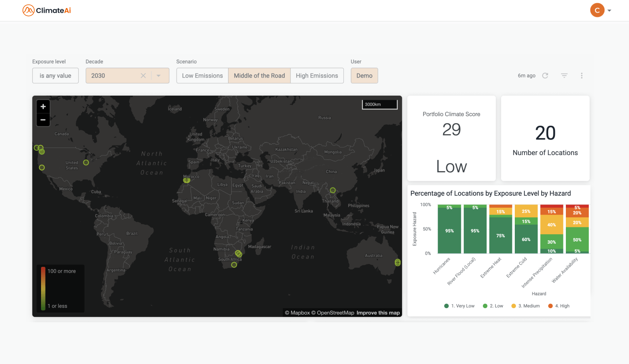Open the account menu caret beside avatar
Viewport: 629px width, 364px height.
pyautogui.click(x=608, y=10)
